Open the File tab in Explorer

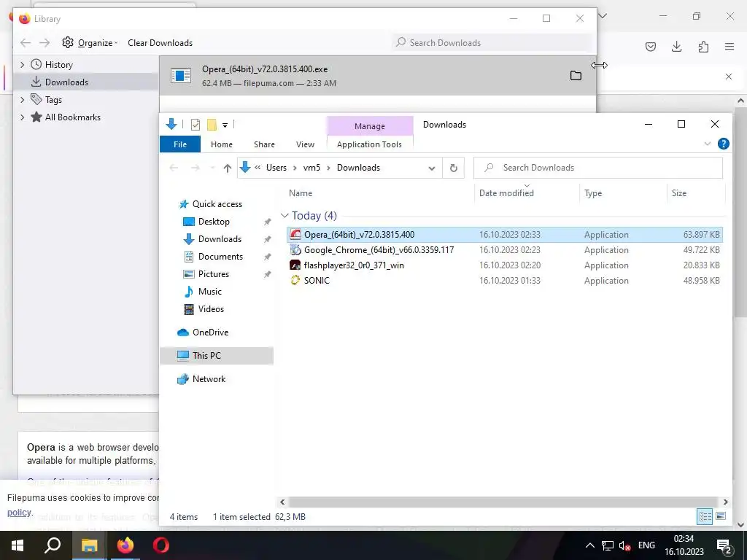(180, 144)
